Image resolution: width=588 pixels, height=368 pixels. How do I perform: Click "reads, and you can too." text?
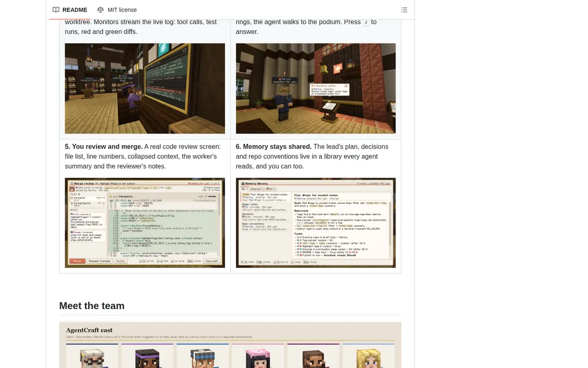coord(270,166)
